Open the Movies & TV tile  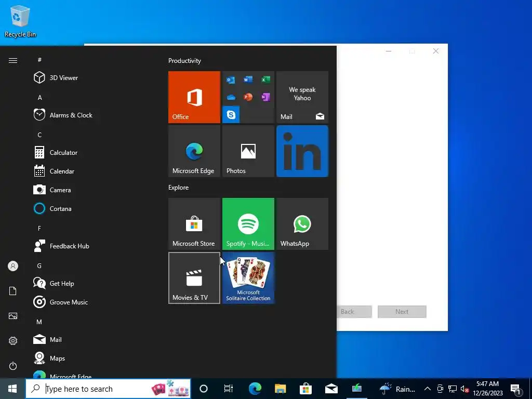(x=194, y=278)
